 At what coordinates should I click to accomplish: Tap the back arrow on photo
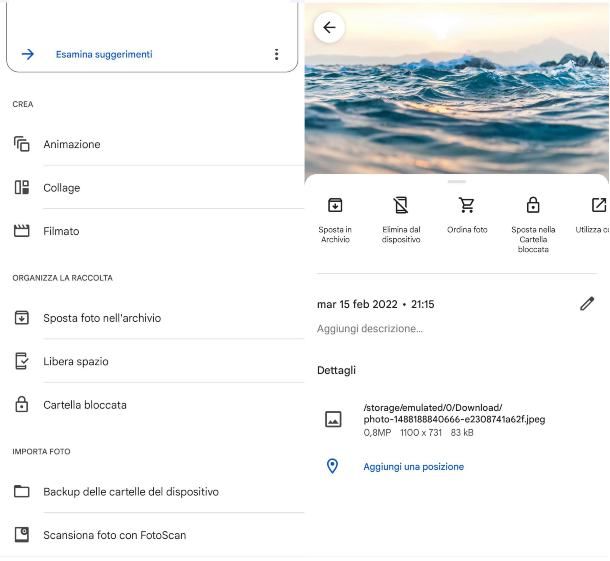coord(329,28)
